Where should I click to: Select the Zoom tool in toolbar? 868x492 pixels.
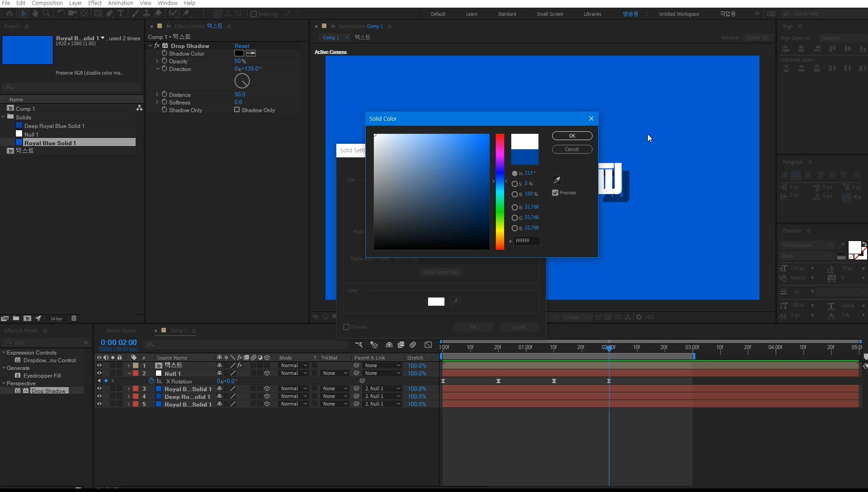click(x=46, y=14)
